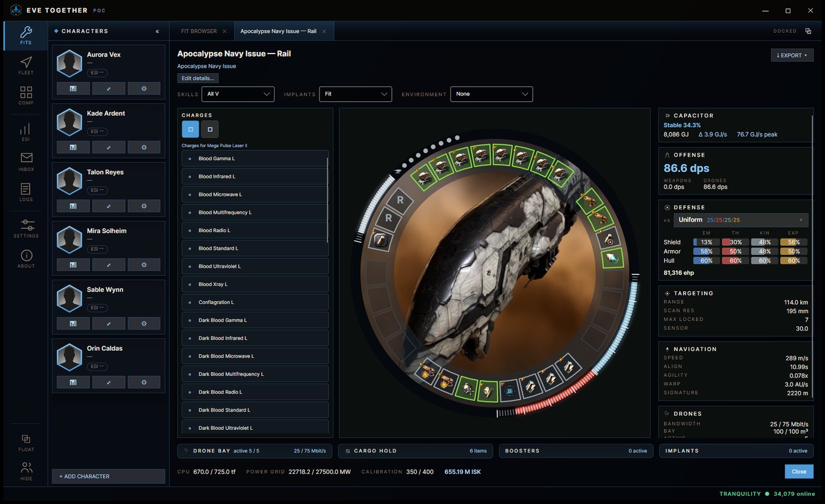Expand the Implants panel at the bottom
The width and height of the screenshot is (825, 504).
pyautogui.click(x=736, y=451)
